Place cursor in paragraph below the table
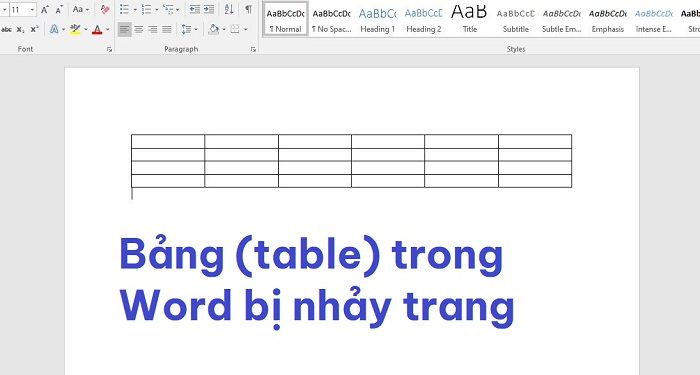This screenshot has width=700, height=375. pos(132,194)
